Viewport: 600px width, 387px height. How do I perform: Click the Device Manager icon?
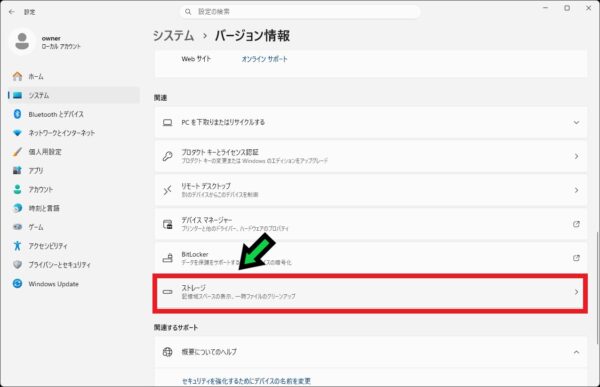[168, 224]
